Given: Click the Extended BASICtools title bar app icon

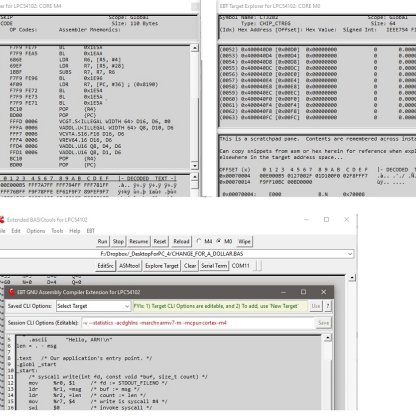Looking at the screenshot, I should 1,220.
